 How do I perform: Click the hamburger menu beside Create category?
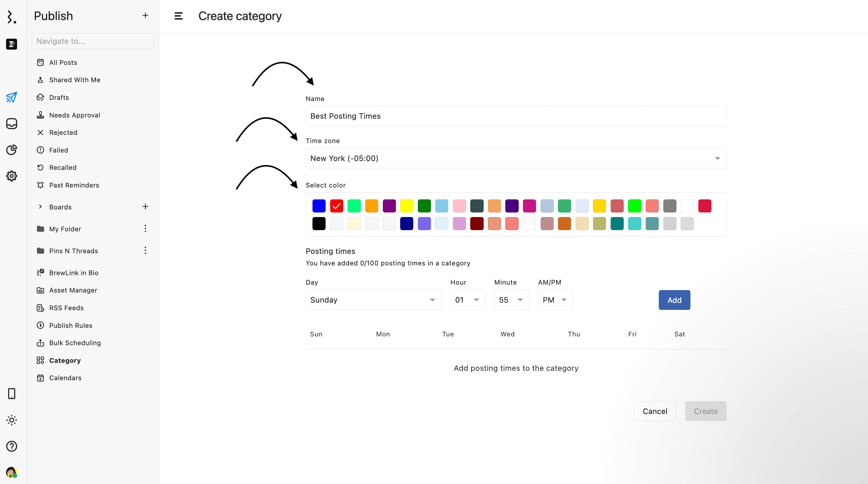[178, 16]
